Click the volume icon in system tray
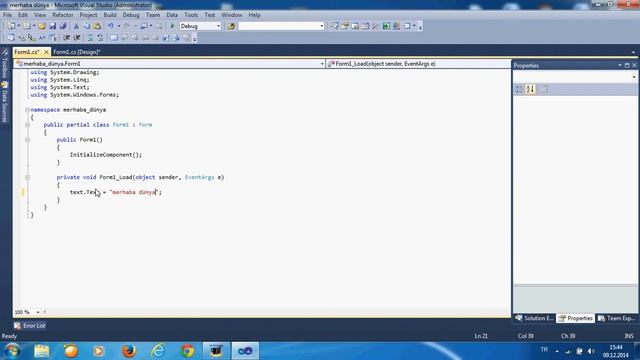This screenshot has width=640, height=360. click(x=591, y=351)
